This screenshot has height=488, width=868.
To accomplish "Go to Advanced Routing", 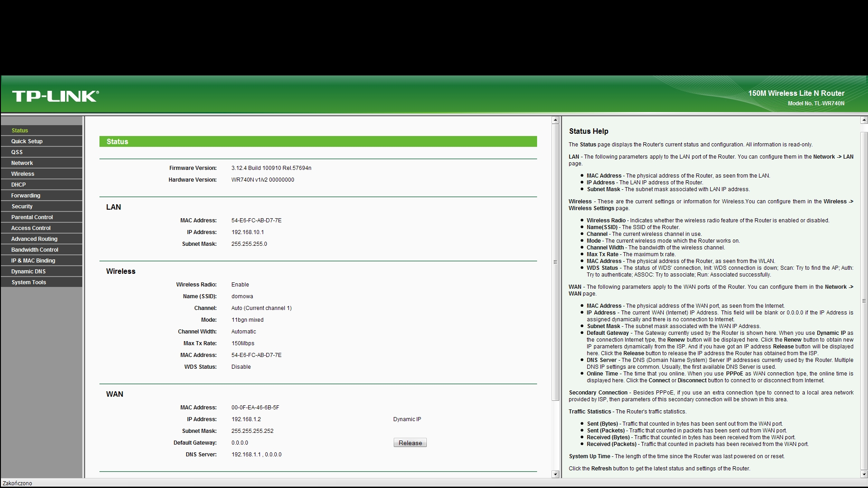I will [34, 239].
